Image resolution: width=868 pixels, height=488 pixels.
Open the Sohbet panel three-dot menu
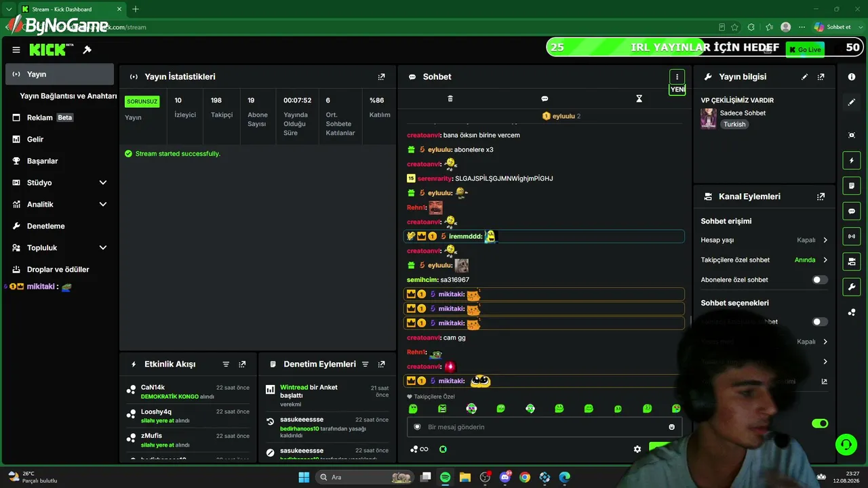[677, 77]
